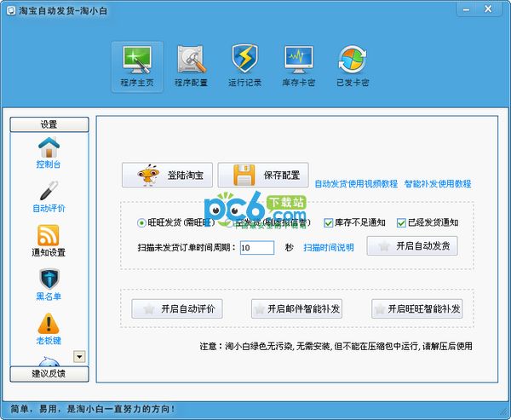Viewport: 511px width, 420px height.
Task: Open the 已发卡密 toolbar icon
Action: tap(353, 66)
